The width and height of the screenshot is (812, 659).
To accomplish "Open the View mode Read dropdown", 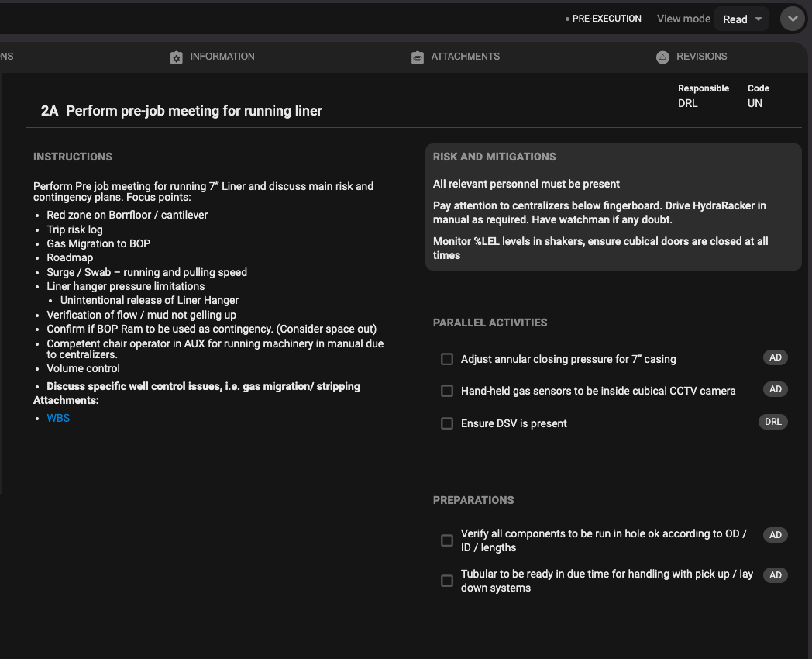I will click(741, 19).
